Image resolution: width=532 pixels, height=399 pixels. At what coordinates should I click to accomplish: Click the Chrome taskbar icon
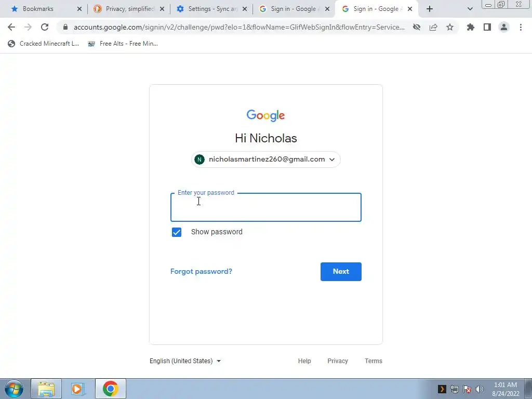[111, 389]
